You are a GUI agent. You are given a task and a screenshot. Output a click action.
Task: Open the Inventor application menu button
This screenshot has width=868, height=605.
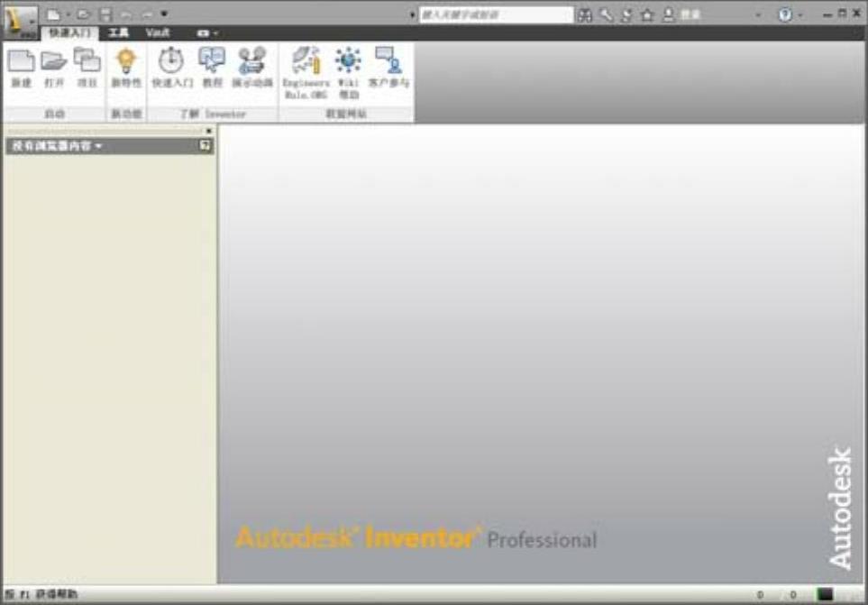coord(21,23)
